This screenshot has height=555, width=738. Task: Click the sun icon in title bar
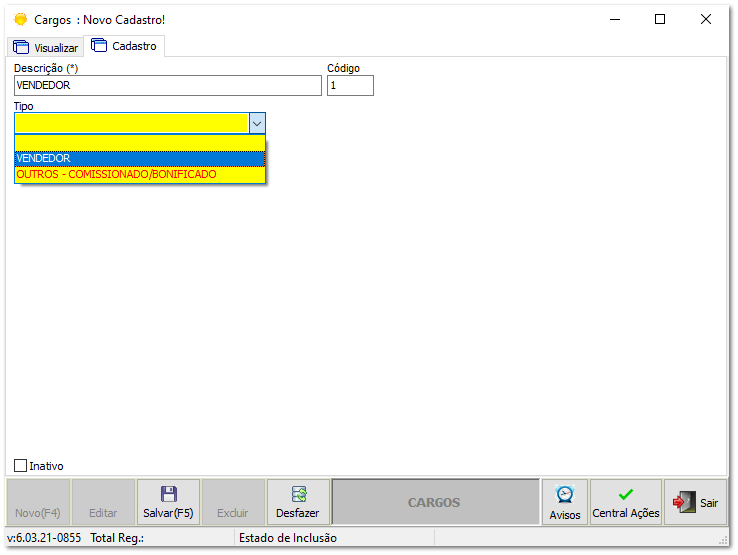pos(20,19)
